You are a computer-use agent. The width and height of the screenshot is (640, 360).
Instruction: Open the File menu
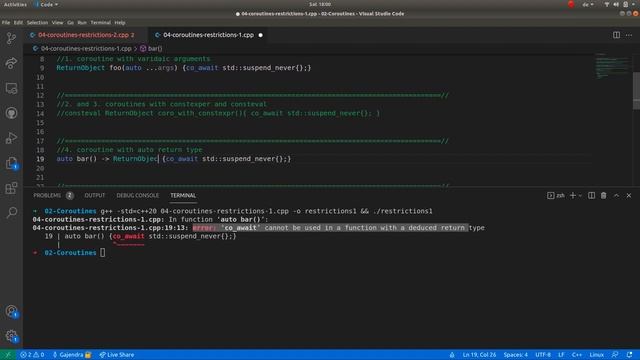pos(6,22)
